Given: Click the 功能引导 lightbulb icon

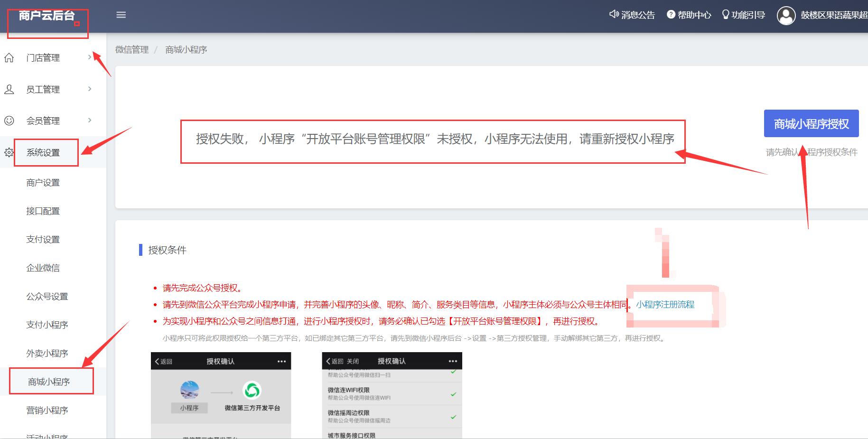Looking at the screenshot, I should pyautogui.click(x=725, y=14).
